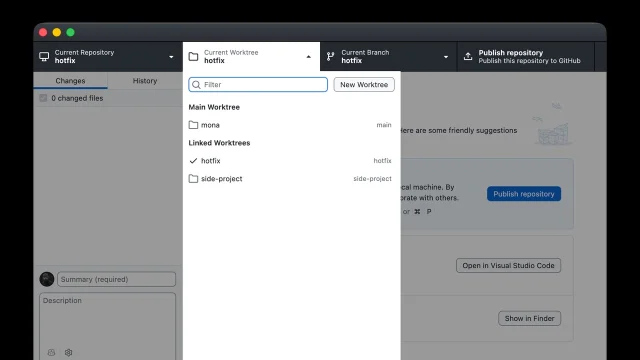Click the git branch icon in the toolbar
Screen dimensions: 640x360
pyautogui.click(x=331, y=56)
